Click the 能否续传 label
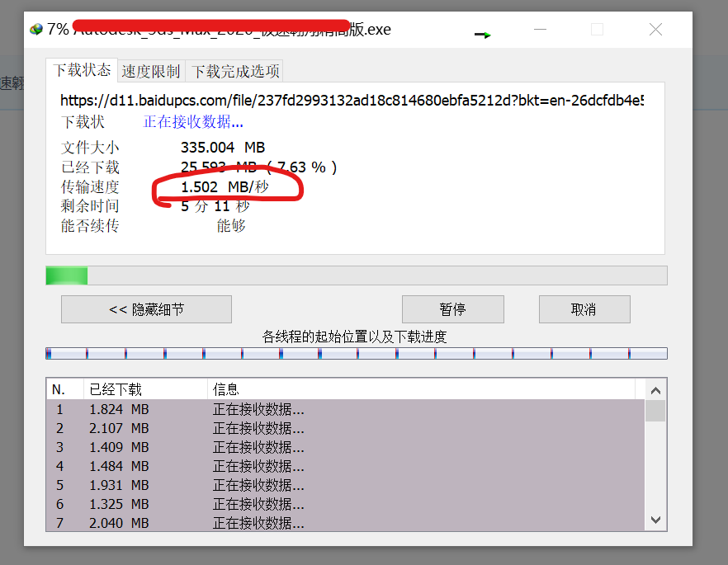The width and height of the screenshot is (728, 565). coord(90,226)
